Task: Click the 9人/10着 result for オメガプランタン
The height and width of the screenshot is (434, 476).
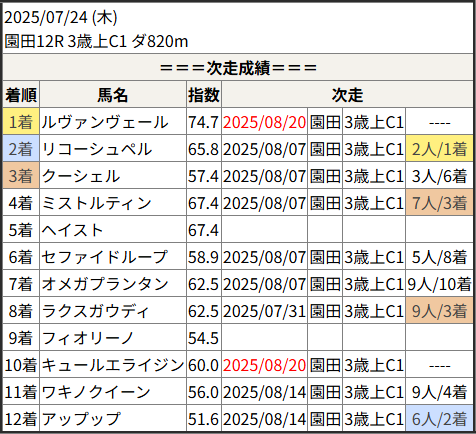Action: (x=439, y=284)
